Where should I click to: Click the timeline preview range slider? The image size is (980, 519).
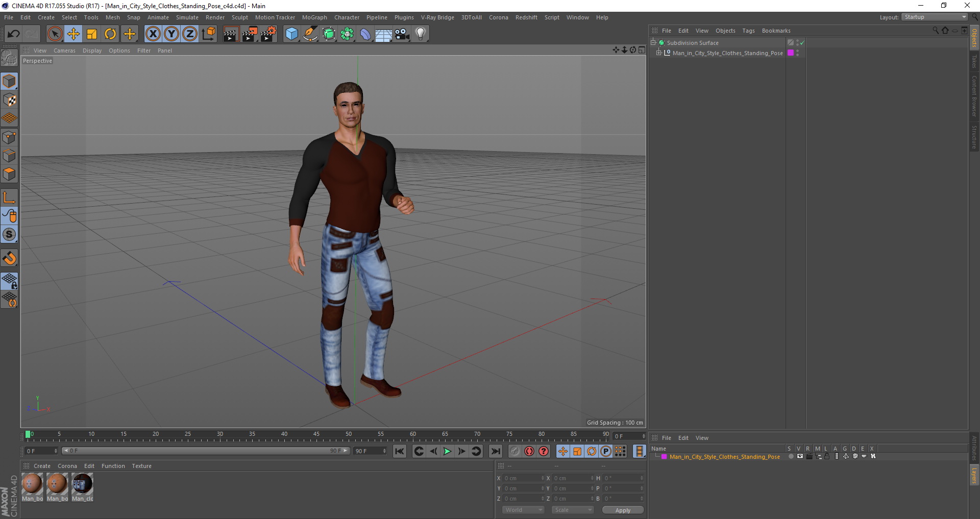coord(206,451)
